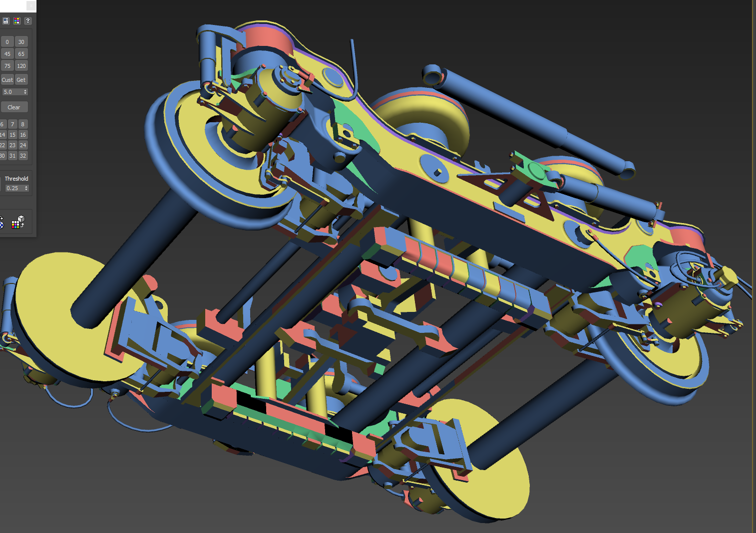Viewport: 756px width, 533px height.
Task: Click the 65 angle preset button
Action: pyautogui.click(x=21, y=54)
